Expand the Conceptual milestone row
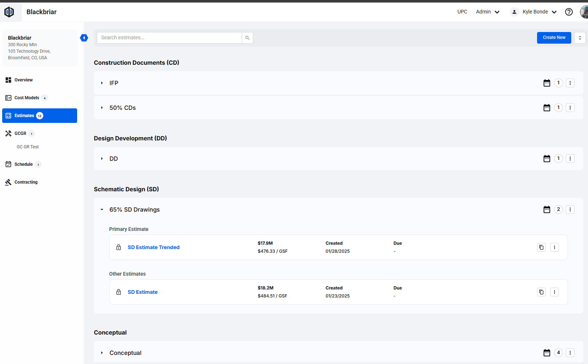This screenshot has height=364, width=588. click(x=102, y=353)
